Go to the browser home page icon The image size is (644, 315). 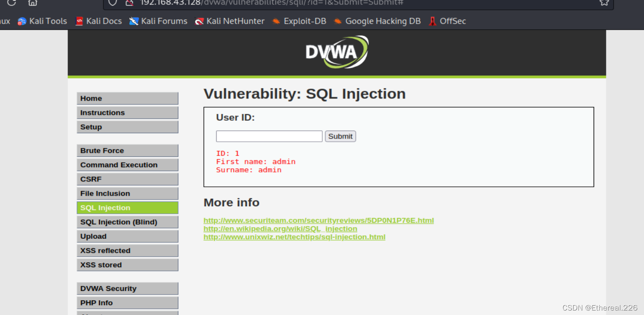click(x=33, y=2)
